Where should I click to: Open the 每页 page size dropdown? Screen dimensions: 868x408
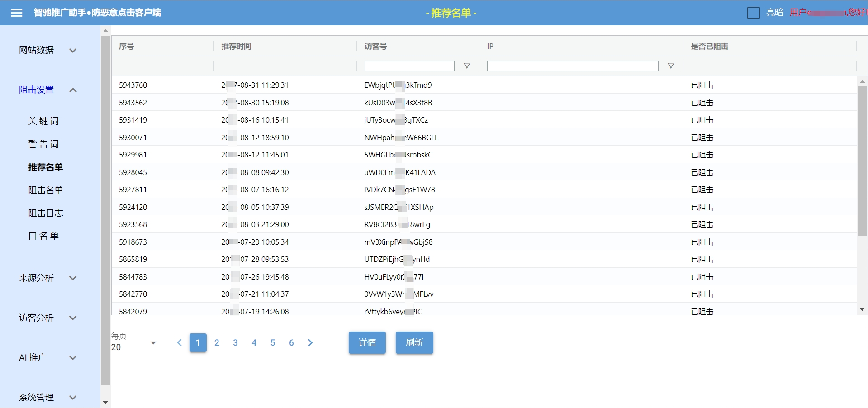pyautogui.click(x=136, y=347)
